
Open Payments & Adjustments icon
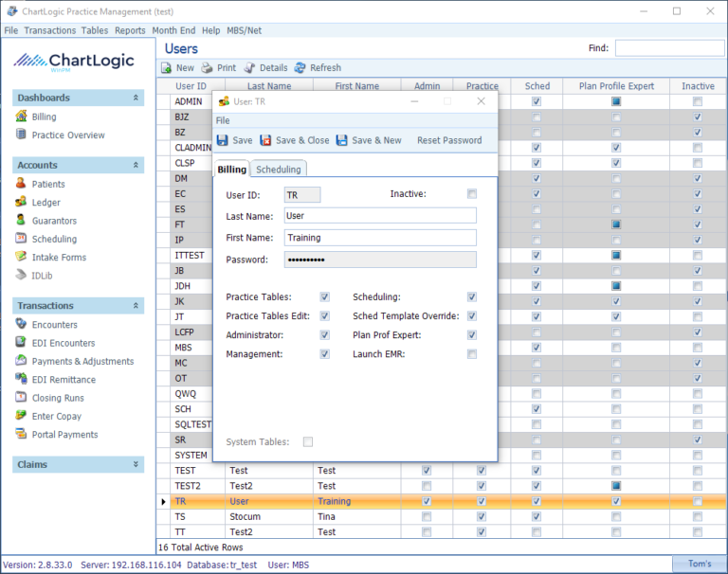(x=21, y=361)
